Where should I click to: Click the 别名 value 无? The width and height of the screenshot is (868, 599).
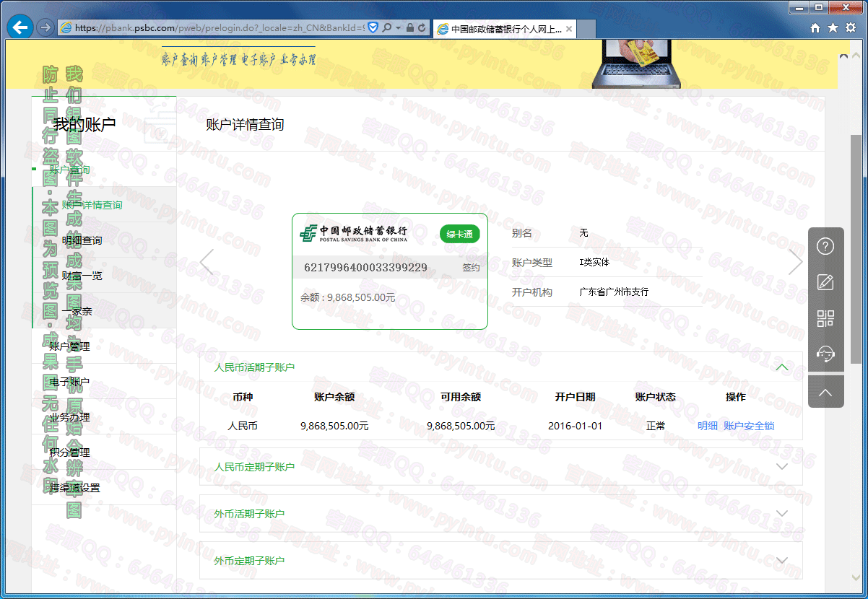pyautogui.click(x=583, y=233)
